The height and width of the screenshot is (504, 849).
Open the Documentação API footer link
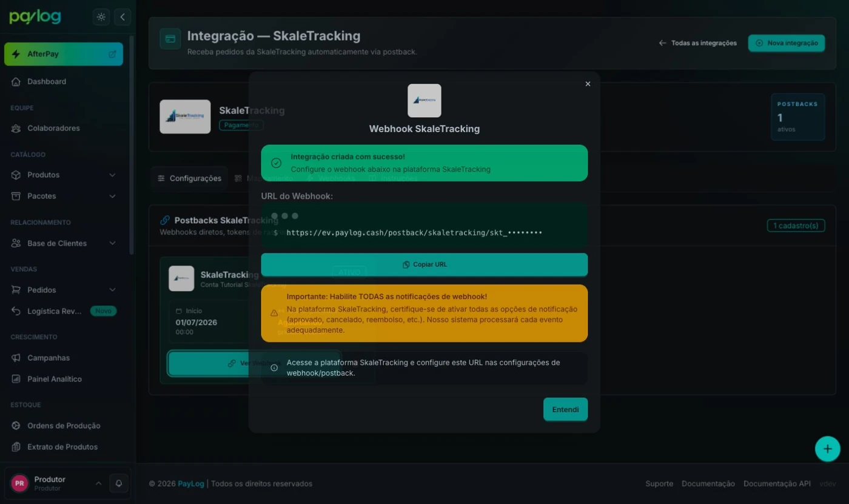pyautogui.click(x=777, y=483)
